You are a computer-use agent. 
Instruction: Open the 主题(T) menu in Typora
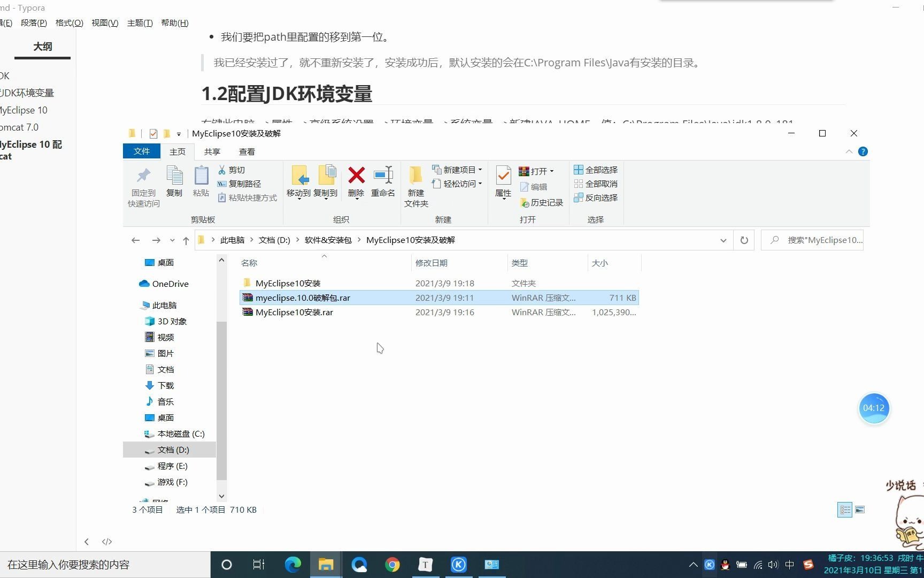click(x=140, y=22)
